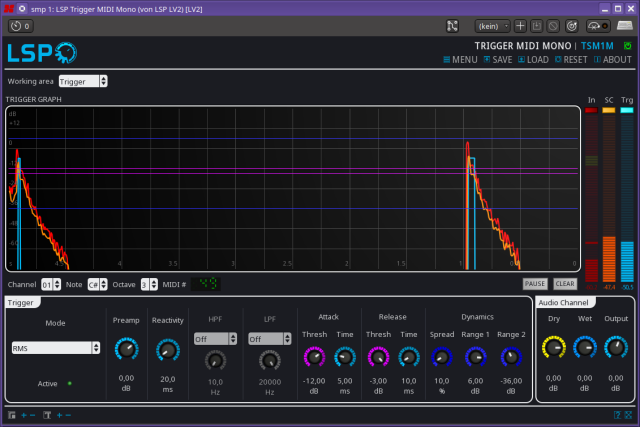Toggle the red In meter indicator

591,110
